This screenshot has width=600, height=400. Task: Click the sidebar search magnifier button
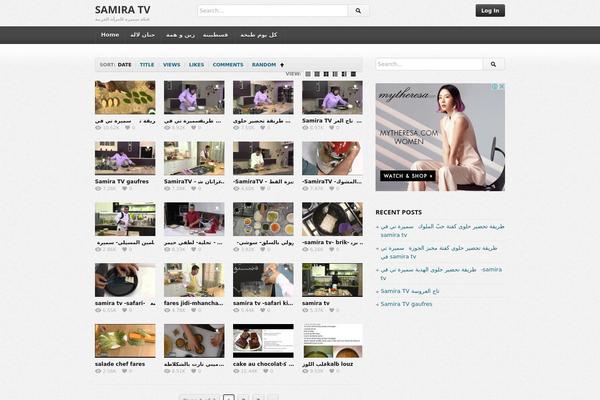tap(494, 64)
